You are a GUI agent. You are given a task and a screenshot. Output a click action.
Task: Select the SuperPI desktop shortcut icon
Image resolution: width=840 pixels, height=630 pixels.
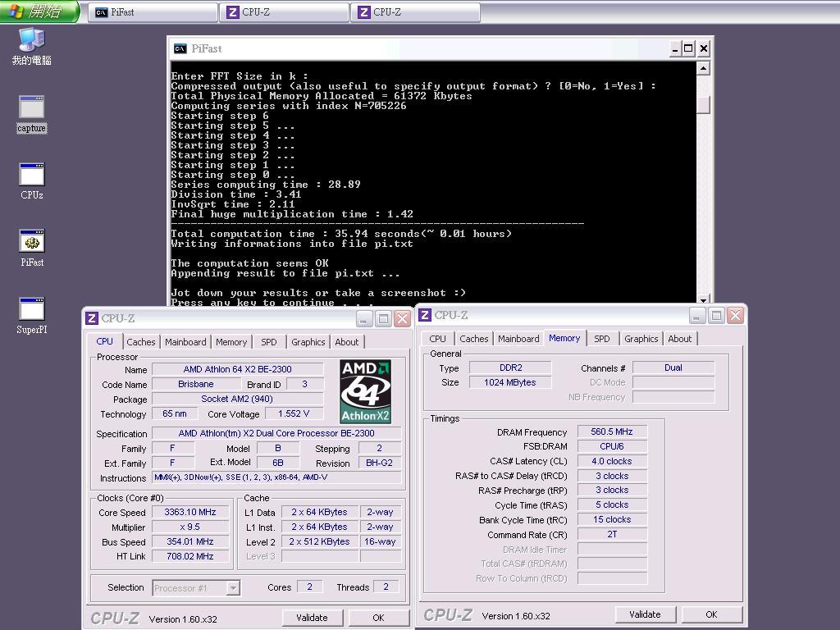point(32,316)
